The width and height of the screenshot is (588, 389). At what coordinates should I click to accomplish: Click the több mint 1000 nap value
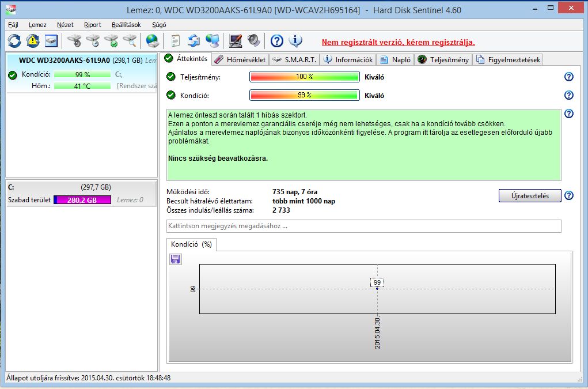coord(304,201)
